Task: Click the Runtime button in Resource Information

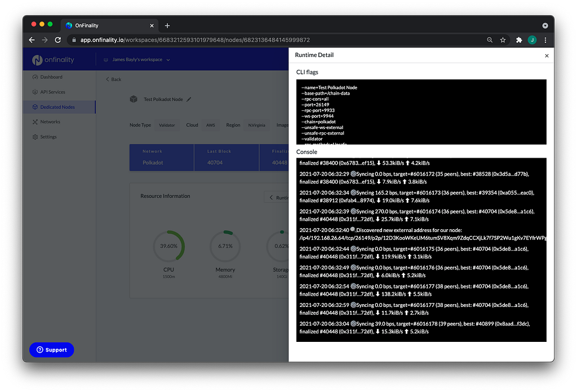Action: coord(277,198)
